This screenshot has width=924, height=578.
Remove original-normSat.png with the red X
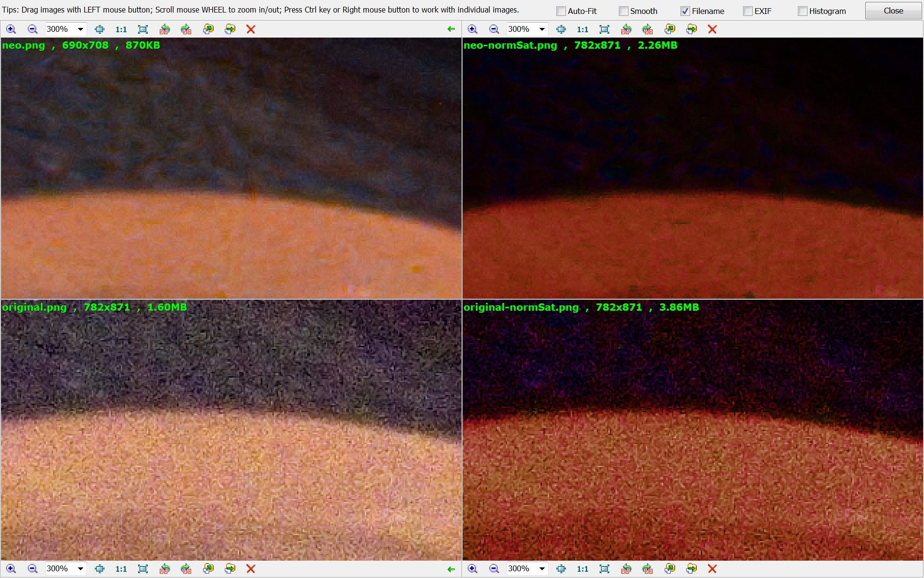712,569
